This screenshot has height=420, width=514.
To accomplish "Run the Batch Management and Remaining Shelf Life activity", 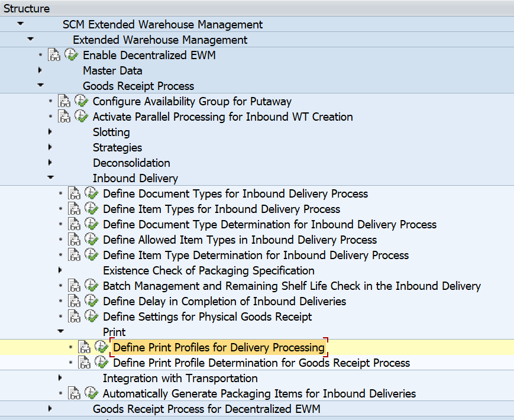I will pyautogui.click(x=92, y=285).
